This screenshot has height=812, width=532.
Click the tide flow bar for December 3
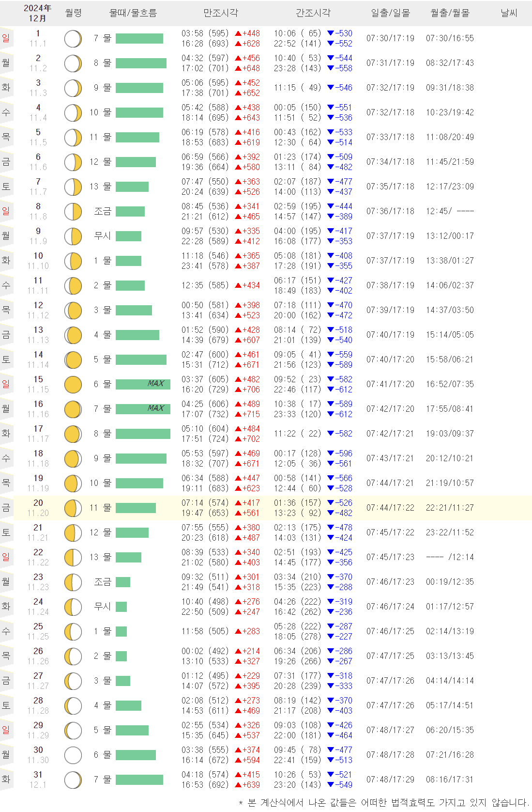[x=139, y=88]
